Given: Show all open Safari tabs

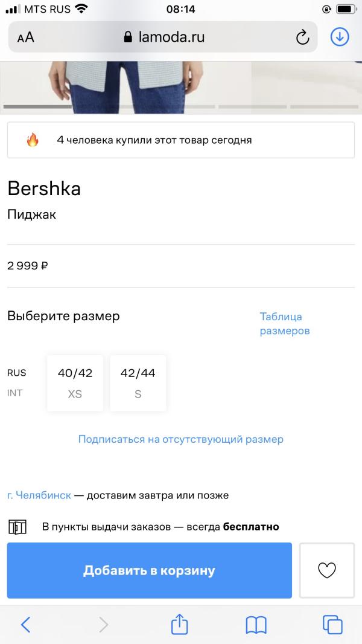Looking at the screenshot, I should 332,624.
